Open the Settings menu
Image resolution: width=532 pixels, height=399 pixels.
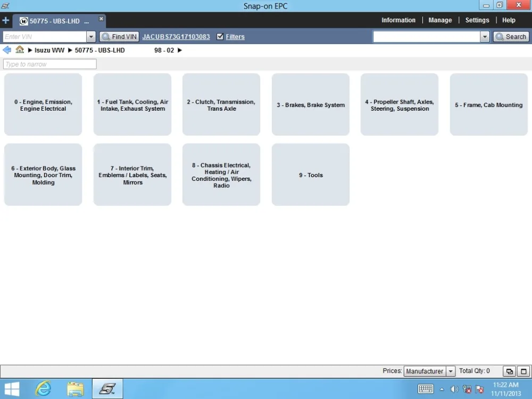(x=477, y=20)
